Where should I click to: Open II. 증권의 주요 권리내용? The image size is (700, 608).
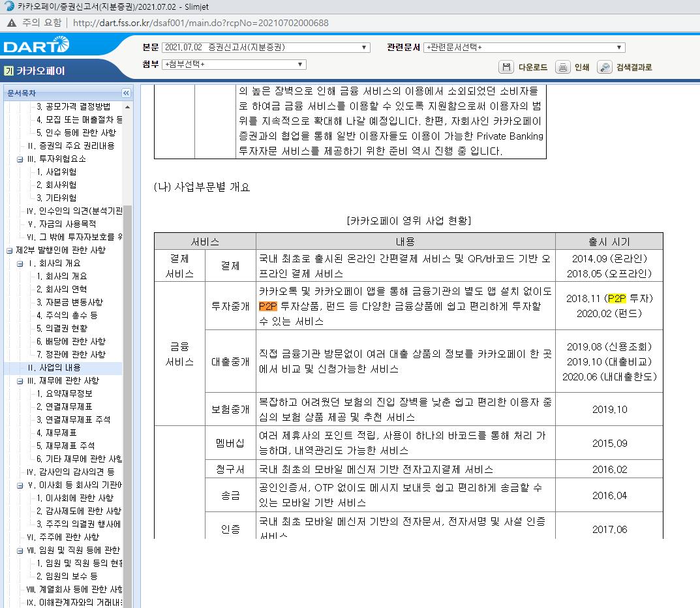[x=71, y=145]
